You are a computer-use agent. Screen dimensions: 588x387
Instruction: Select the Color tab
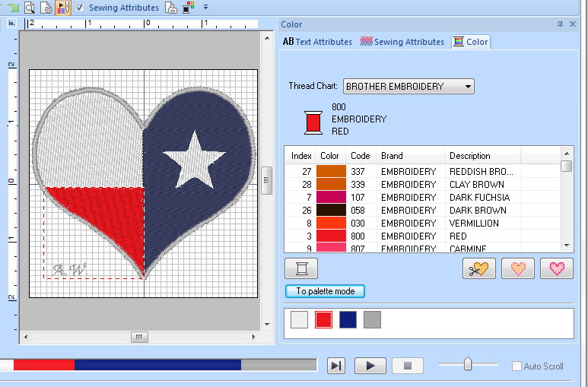click(471, 42)
